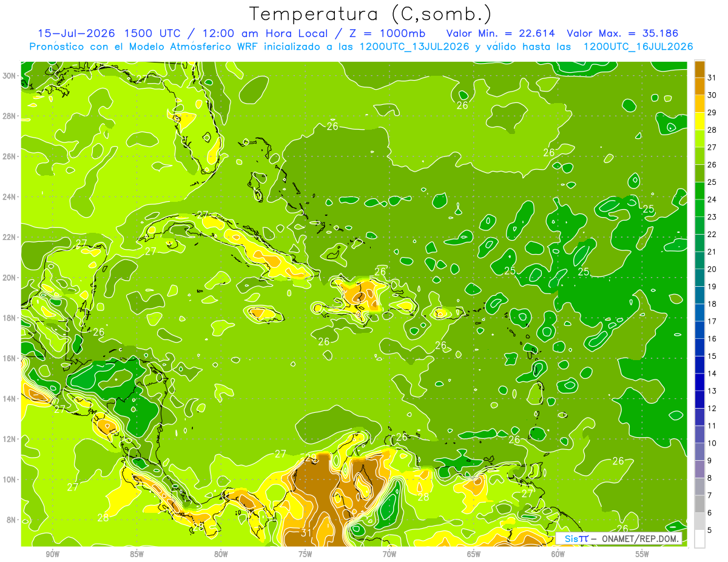Click the '80W' longitude axis label

coord(221,554)
